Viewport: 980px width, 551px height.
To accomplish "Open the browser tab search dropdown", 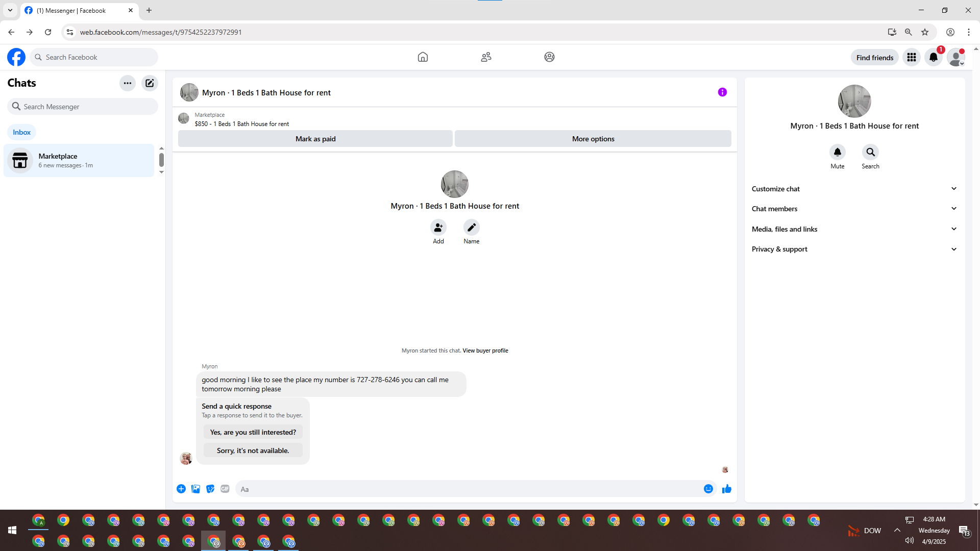I will point(10,10).
